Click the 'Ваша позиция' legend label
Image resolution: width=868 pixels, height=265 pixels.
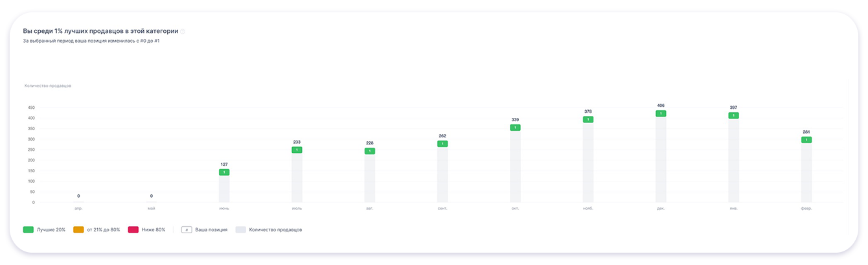[211, 229]
